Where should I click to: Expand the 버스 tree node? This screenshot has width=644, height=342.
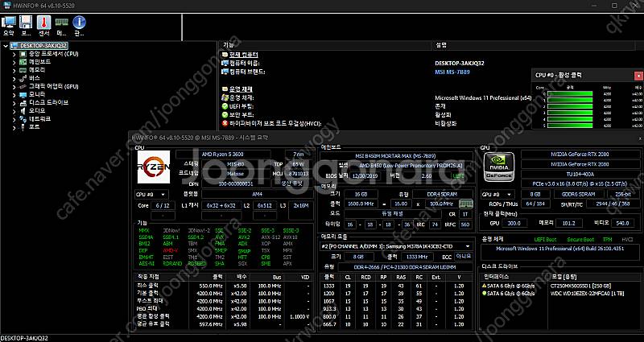point(14,78)
